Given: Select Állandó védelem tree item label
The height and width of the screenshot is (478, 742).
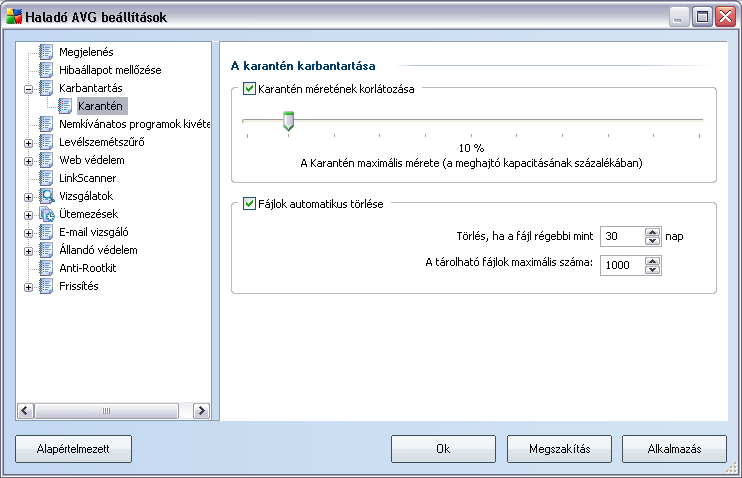Looking at the screenshot, I should point(98,250).
